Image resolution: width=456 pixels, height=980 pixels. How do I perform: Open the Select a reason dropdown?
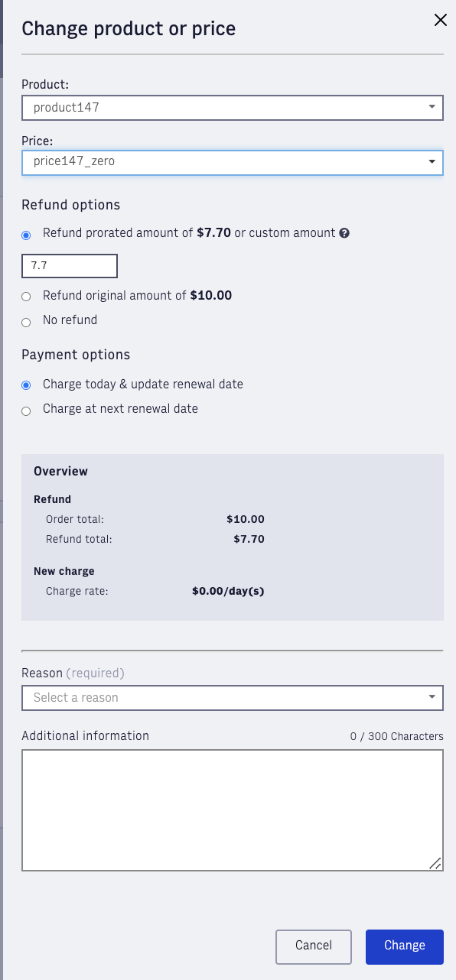(233, 697)
